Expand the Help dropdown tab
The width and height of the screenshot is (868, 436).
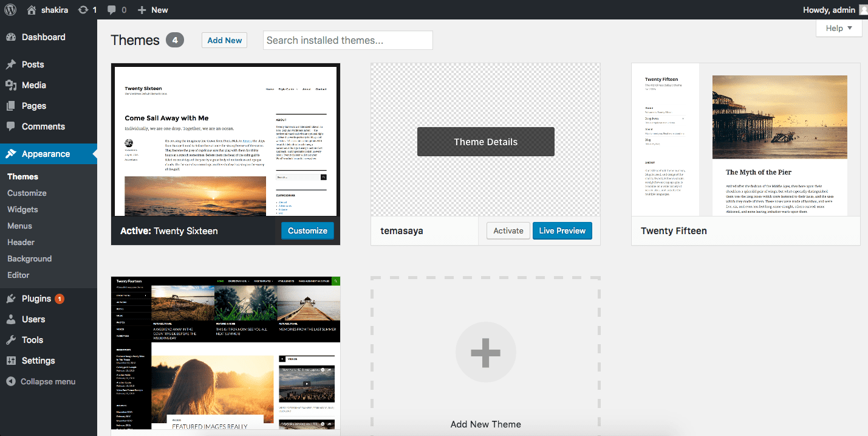839,28
